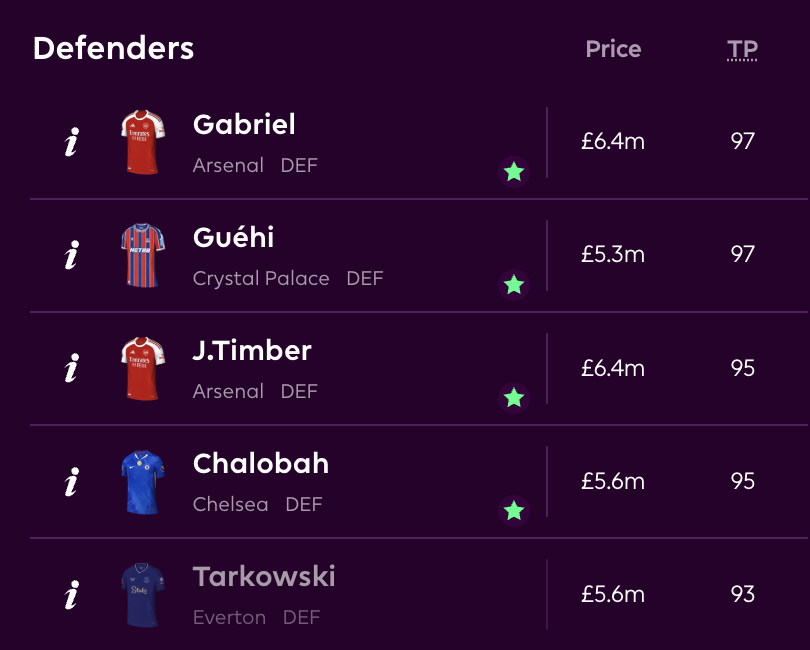The image size is (810, 650).
Task: Sort defenders by TP column header
Action: 742,49
